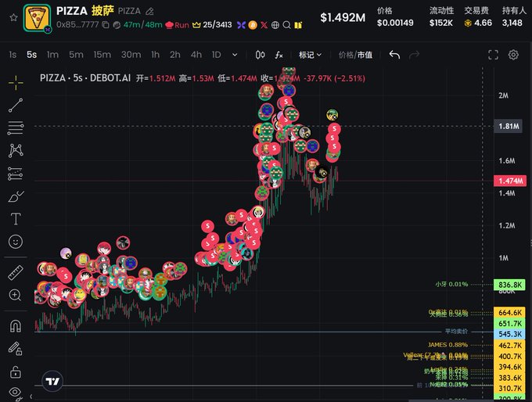Click the 平均卖价 average sell line label
This screenshot has height=402, width=532.
pos(456,332)
